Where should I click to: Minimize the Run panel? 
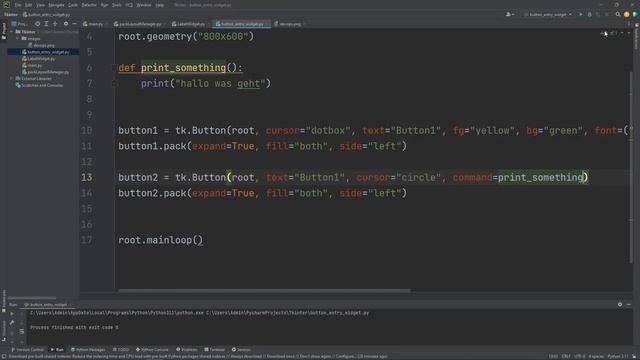pos(629,304)
